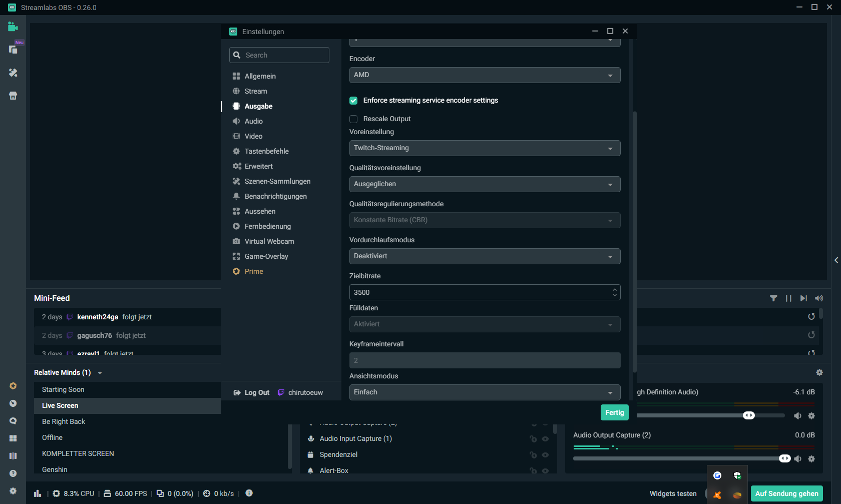Click the Prime badge icon in the left sidebar
This screenshot has height=504, width=841.
click(13, 386)
